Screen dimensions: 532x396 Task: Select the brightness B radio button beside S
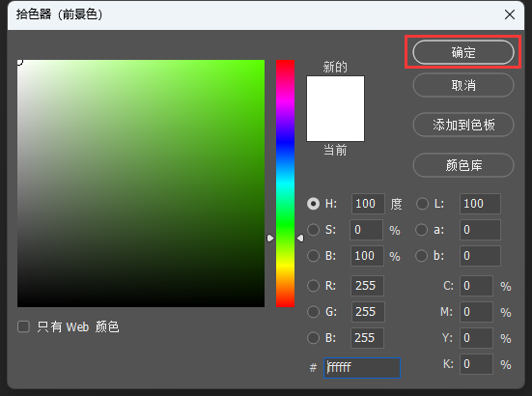point(313,256)
